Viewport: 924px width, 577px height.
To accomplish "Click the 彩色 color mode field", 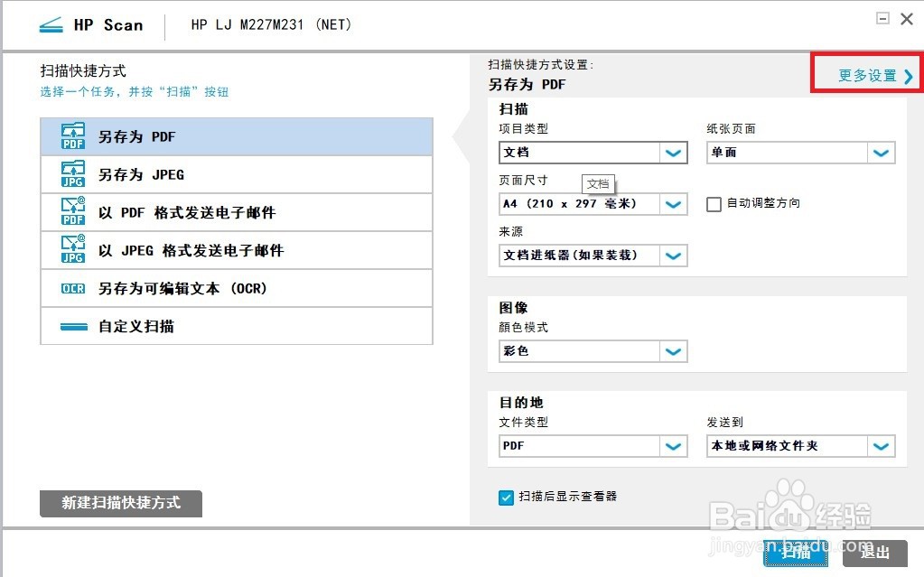I will 593,351.
